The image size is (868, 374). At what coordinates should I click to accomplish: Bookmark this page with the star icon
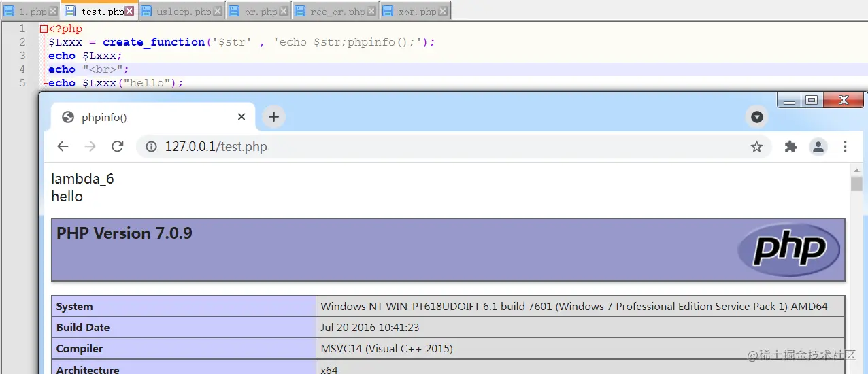756,147
